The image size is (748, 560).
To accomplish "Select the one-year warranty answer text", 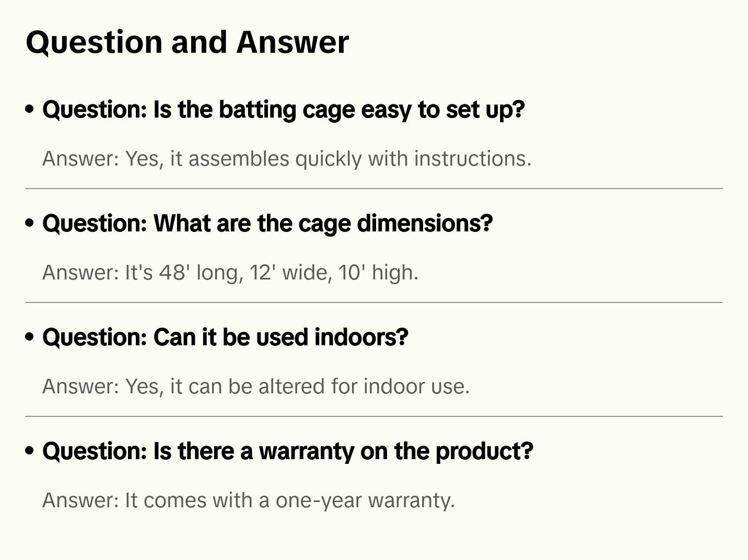I will pyautogui.click(x=249, y=500).
